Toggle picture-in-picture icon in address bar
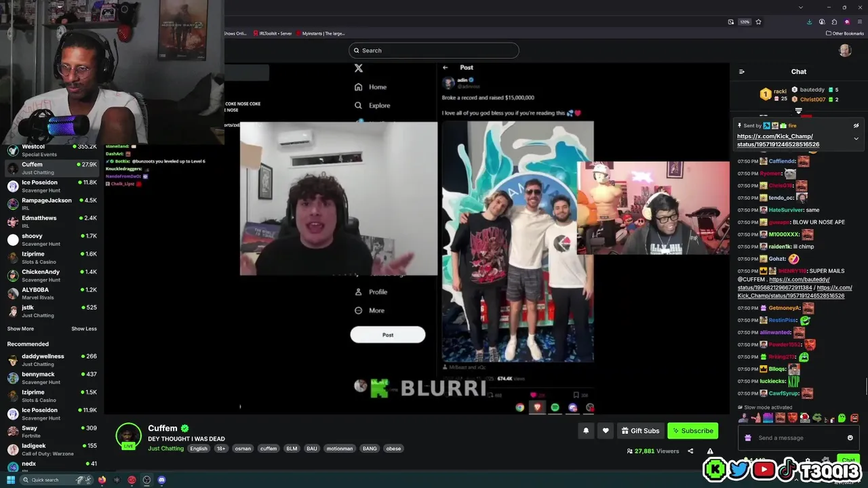This screenshot has height=488, width=868. [730, 22]
